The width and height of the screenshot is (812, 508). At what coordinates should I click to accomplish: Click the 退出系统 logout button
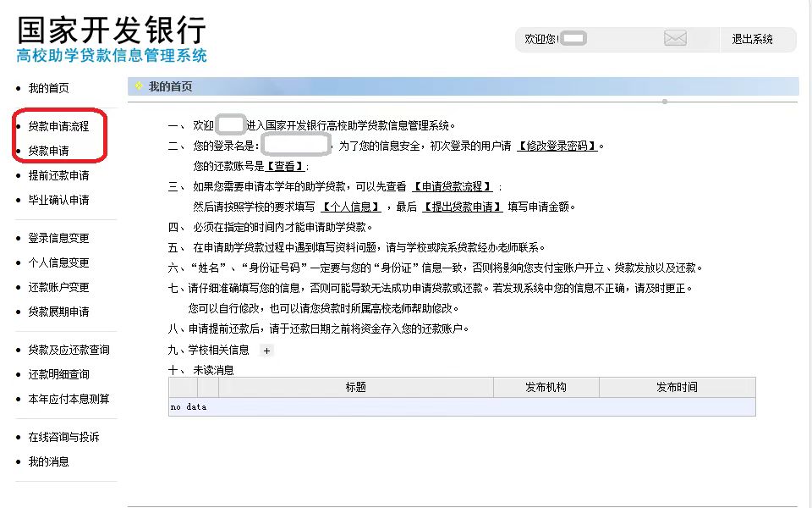click(752, 39)
